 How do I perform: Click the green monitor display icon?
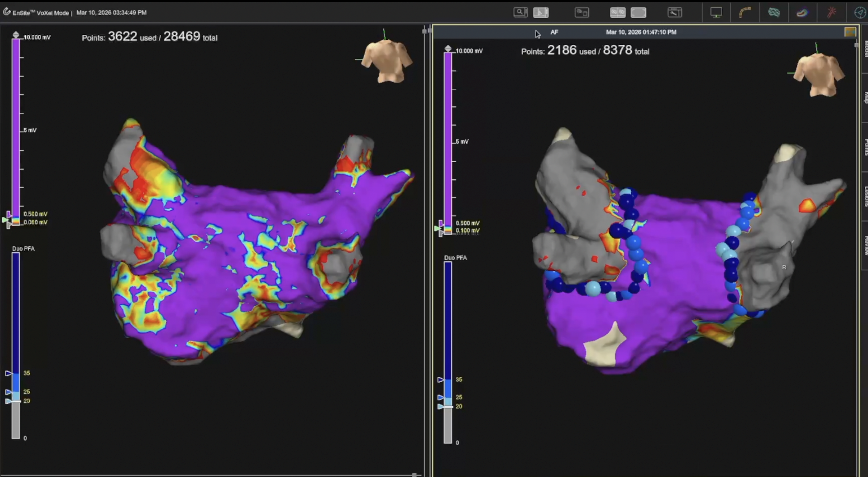[716, 13]
